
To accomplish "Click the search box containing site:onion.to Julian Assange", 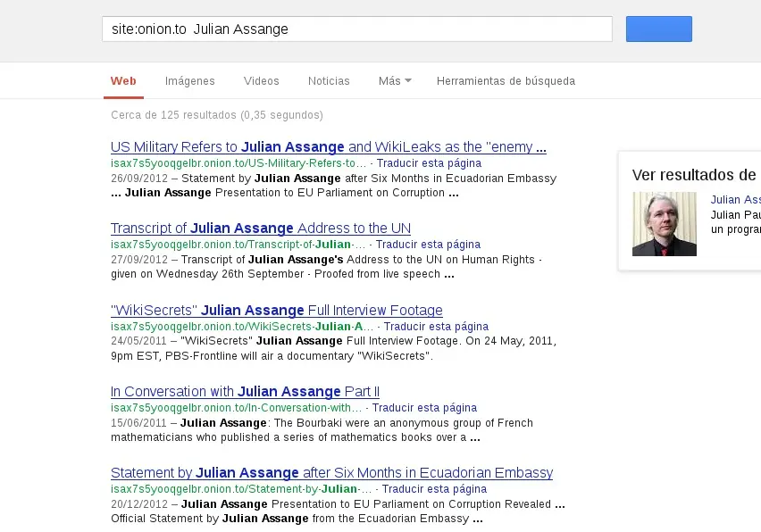I will click(356, 29).
